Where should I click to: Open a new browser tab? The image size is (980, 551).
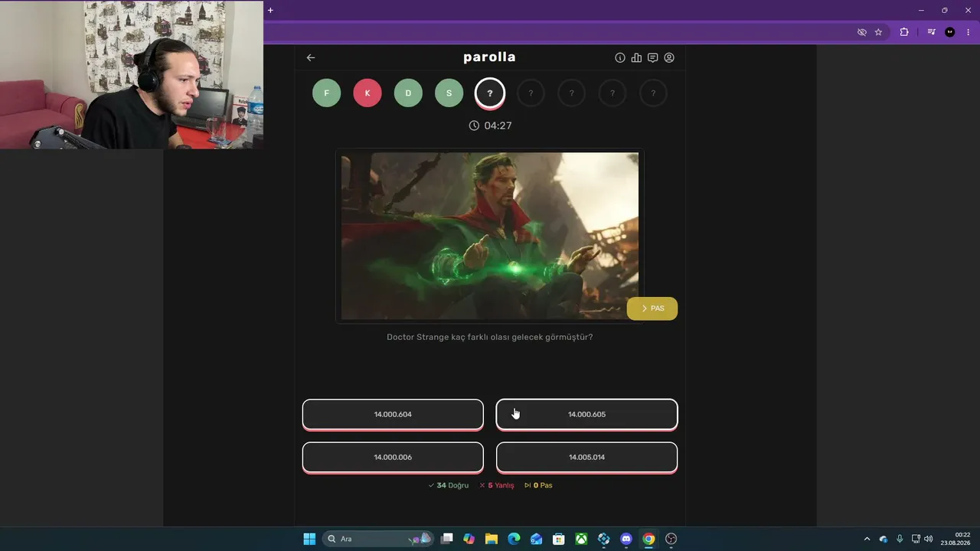270,10
